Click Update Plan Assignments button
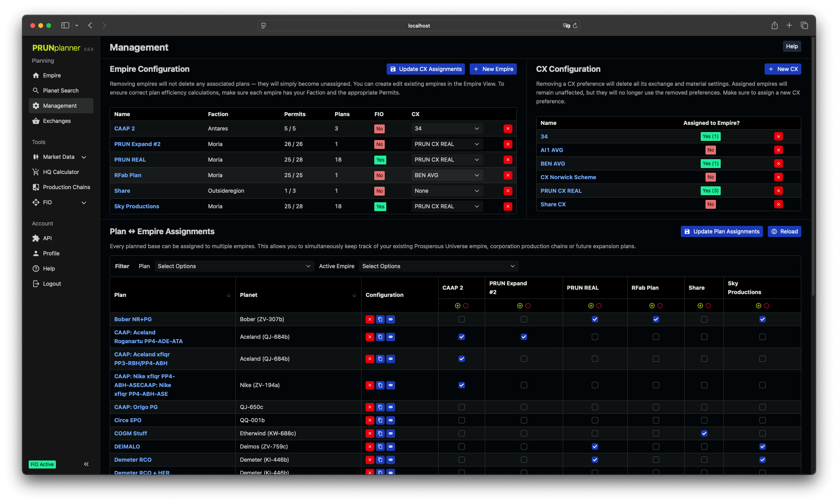Viewport: 838px width, 504px height. click(721, 231)
